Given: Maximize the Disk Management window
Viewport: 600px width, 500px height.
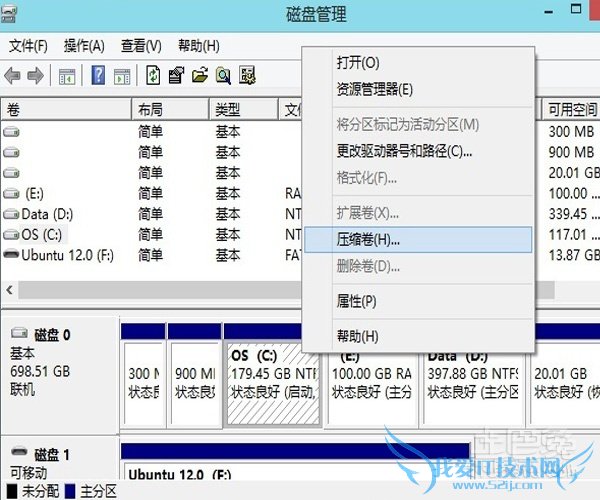Looking at the screenshot, I should click(x=576, y=8).
